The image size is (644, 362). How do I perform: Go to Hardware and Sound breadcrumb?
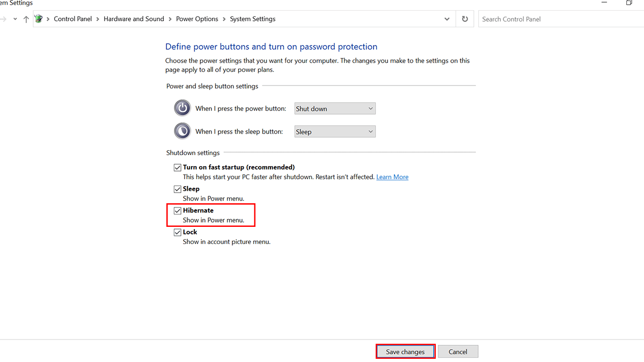[x=134, y=19]
